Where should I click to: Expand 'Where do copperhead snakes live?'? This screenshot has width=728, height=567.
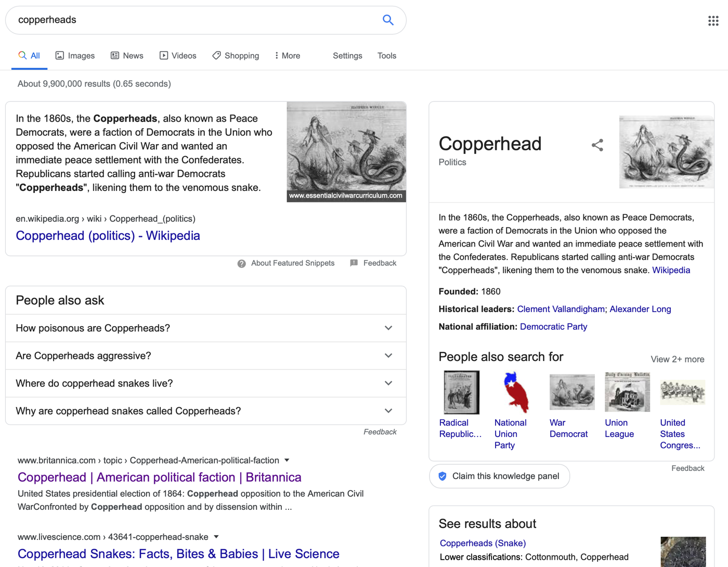point(206,383)
